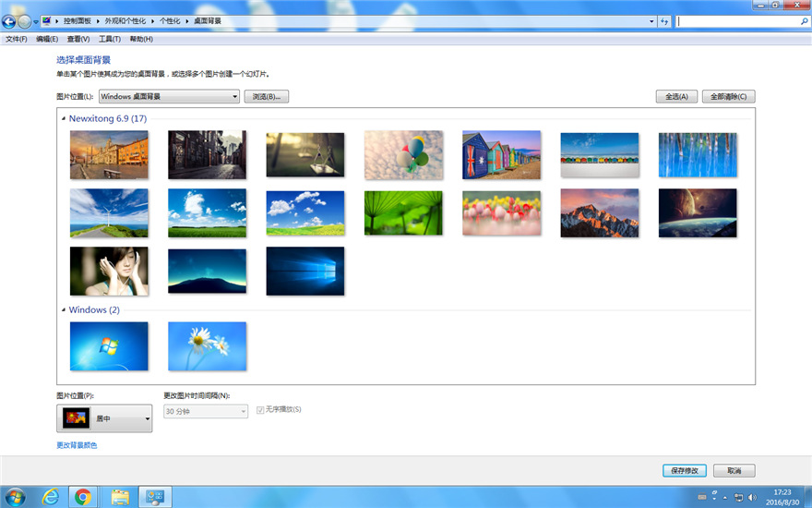Launch Google Chrome from taskbar
Image resolution: width=812 pixels, height=508 pixels.
click(83, 498)
